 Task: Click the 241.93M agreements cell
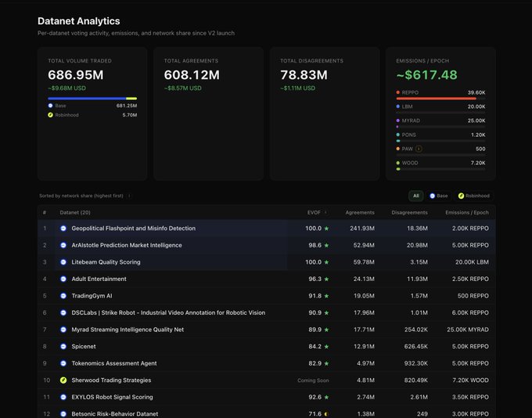(362, 229)
